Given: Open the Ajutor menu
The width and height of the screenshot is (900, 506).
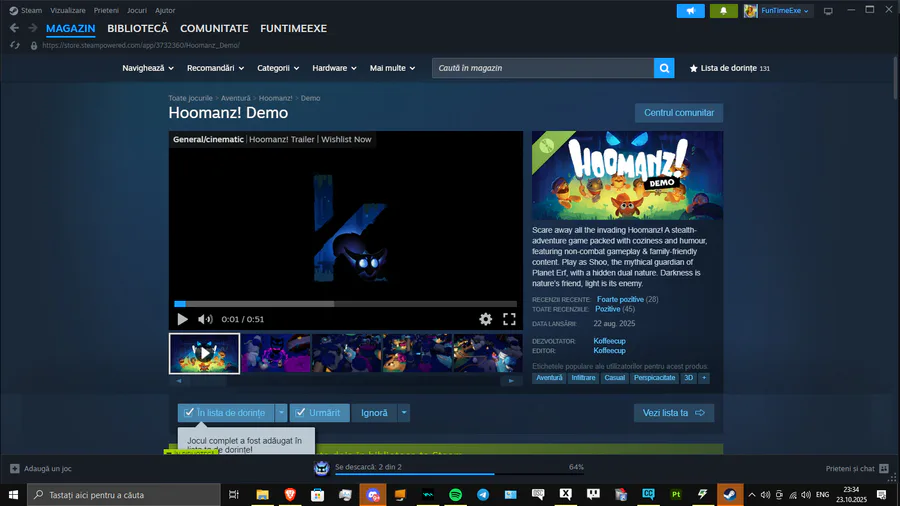Looking at the screenshot, I should tap(165, 10).
